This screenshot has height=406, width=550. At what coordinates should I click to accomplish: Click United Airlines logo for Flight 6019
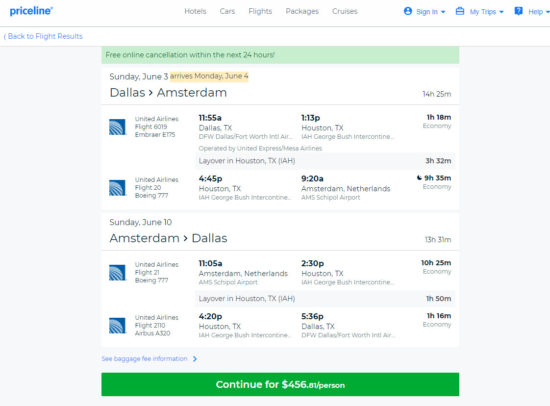[x=117, y=127]
